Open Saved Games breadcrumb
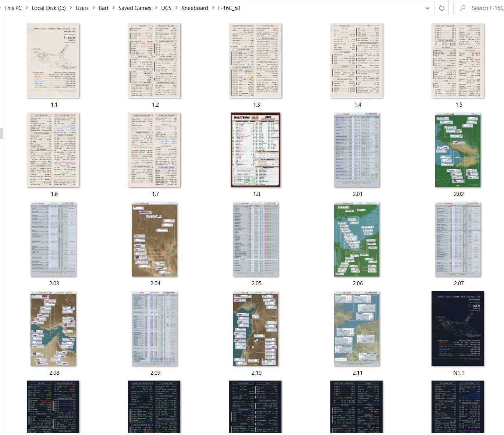The height and width of the screenshot is (435, 504). tap(135, 8)
